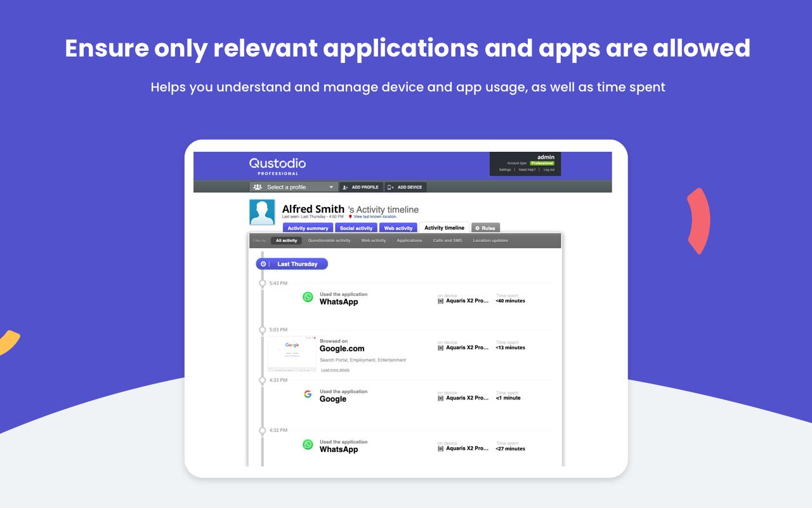Open the Select a profile dropdown
This screenshot has height=508, width=812.
tap(294, 187)
